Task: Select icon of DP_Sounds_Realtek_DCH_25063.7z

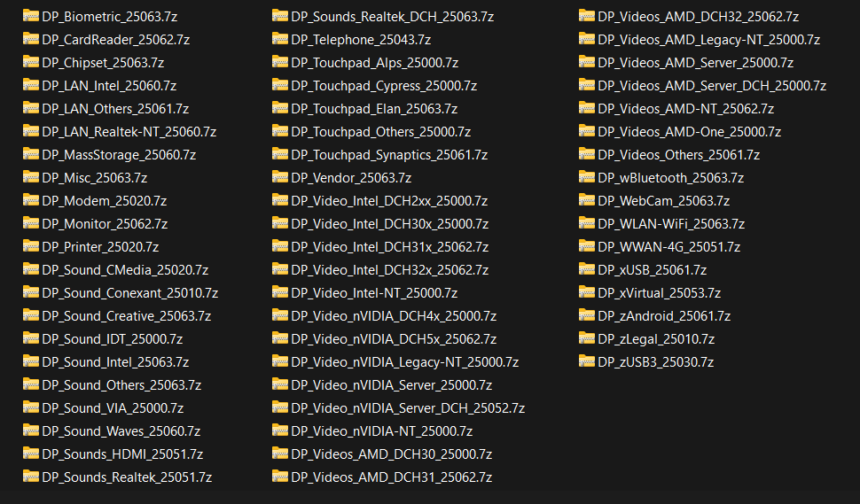Action: 279,15
